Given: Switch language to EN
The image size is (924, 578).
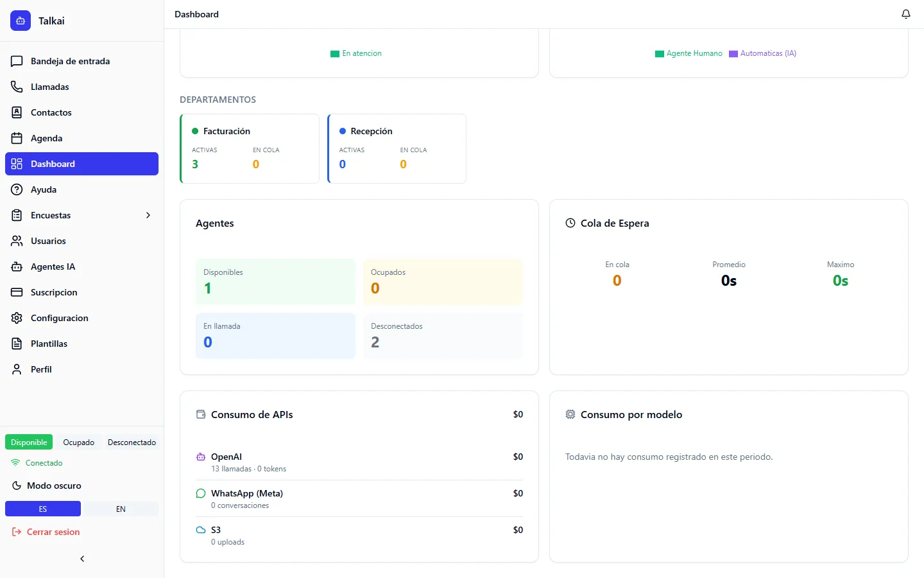Looking at the screenshot, I should click(x=121, y=509).
